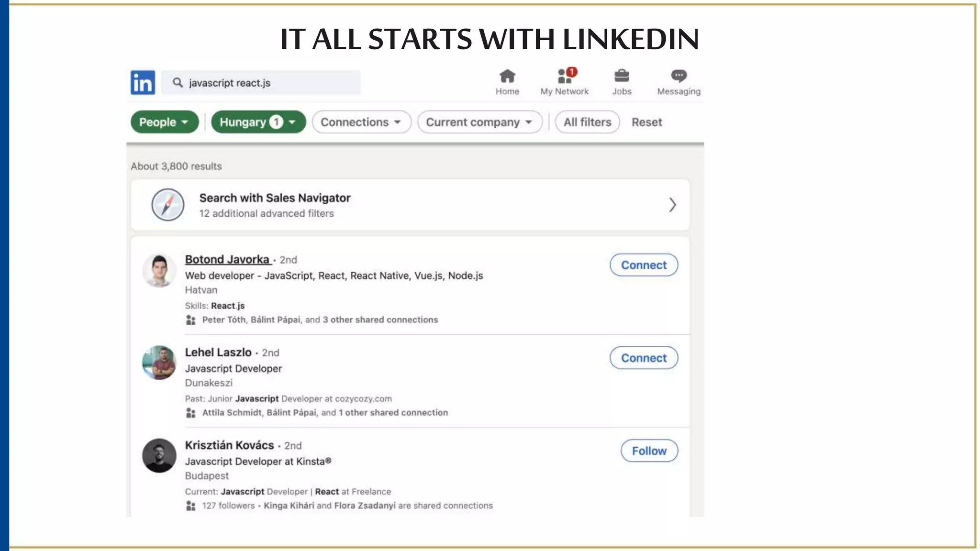The image size is (980, 551).
Task: Open Lehel Laszlo's profile photo
Action: 159,363
